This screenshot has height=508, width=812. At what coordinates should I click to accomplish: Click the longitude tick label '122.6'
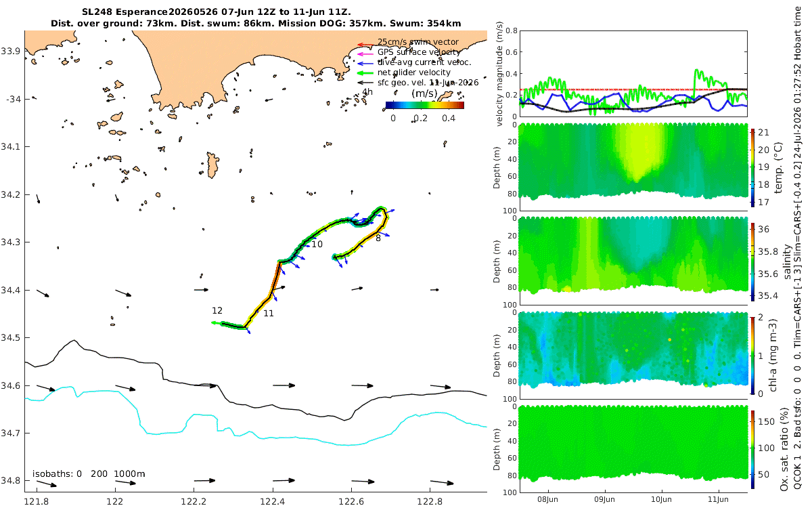[x=351, y=502]
